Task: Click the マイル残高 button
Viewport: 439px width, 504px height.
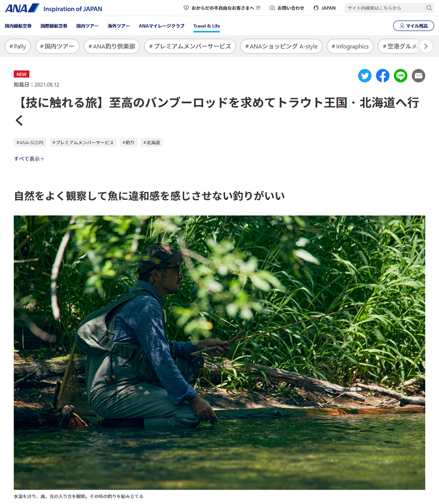Action: coord(414,26)
